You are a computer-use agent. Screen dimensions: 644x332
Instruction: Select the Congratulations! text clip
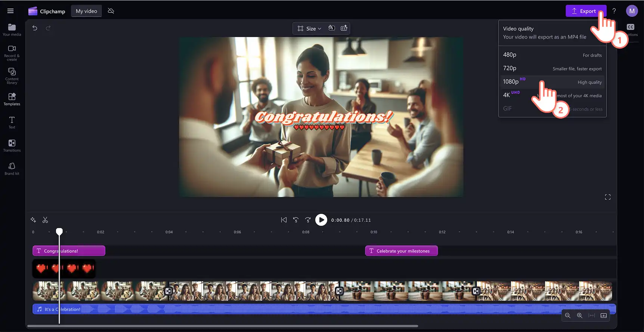[x=69, y=251]
